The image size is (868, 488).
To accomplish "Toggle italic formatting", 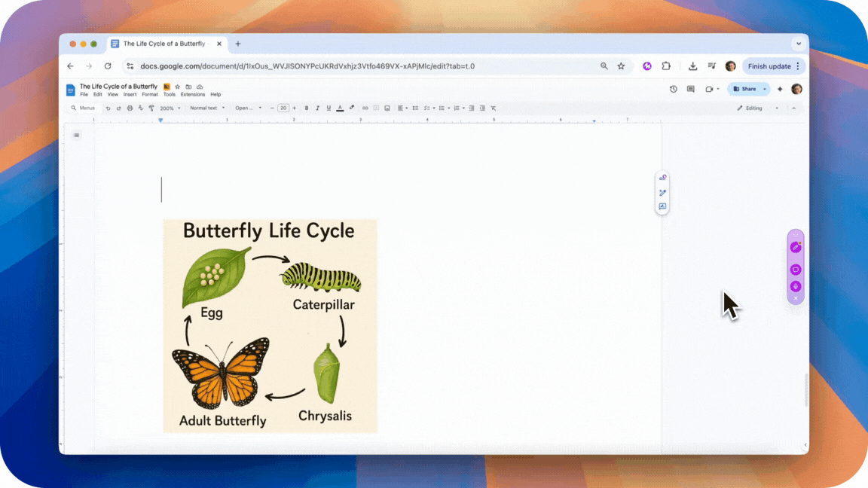I will click(x=317, y=108).
